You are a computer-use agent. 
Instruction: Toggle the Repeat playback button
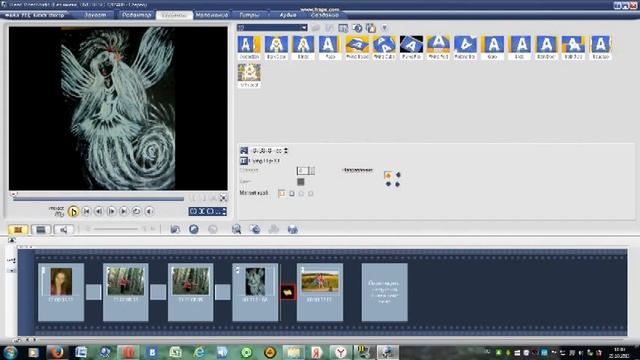point(136,211)
